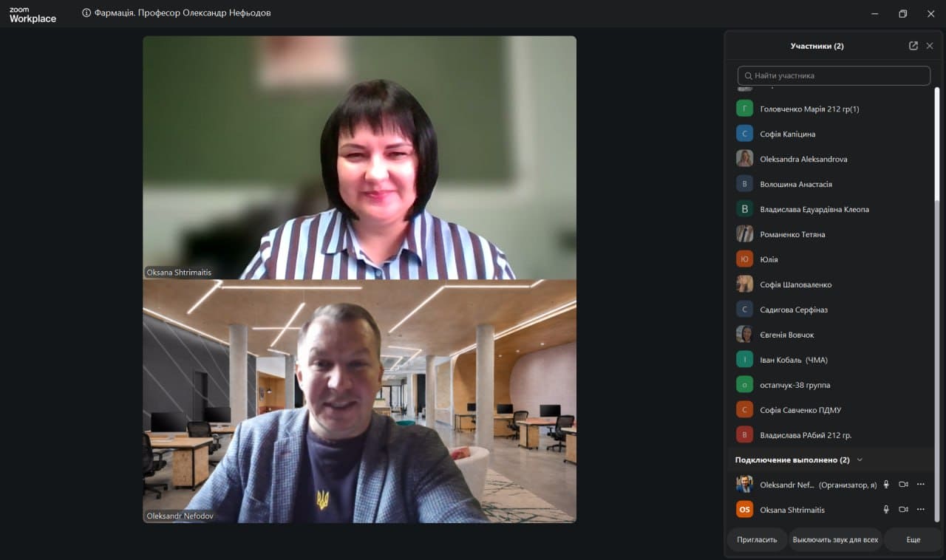The image size is (946, 560).
Task: Select Євгенія Вовчок's avatar photo
Action: [x=745, y=335]
